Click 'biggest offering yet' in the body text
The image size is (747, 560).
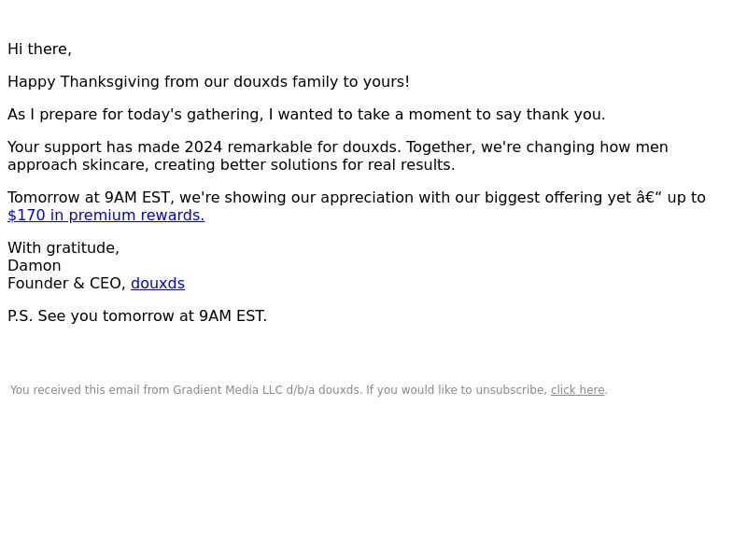point(557,198)
